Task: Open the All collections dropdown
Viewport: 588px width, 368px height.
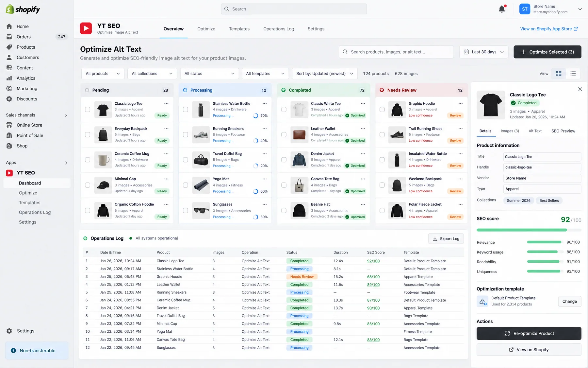Action: pos(152,74)
